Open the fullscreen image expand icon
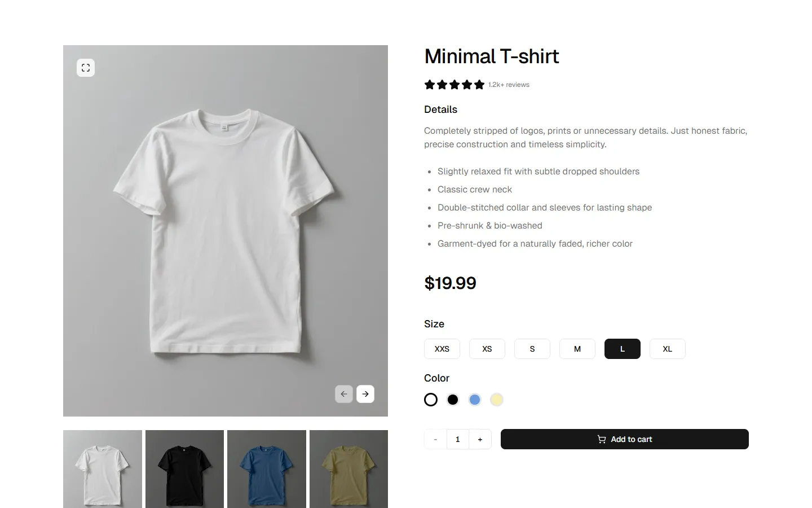This screenshot has width=812, height=508. pyautogui.click(x=86, y=67)
